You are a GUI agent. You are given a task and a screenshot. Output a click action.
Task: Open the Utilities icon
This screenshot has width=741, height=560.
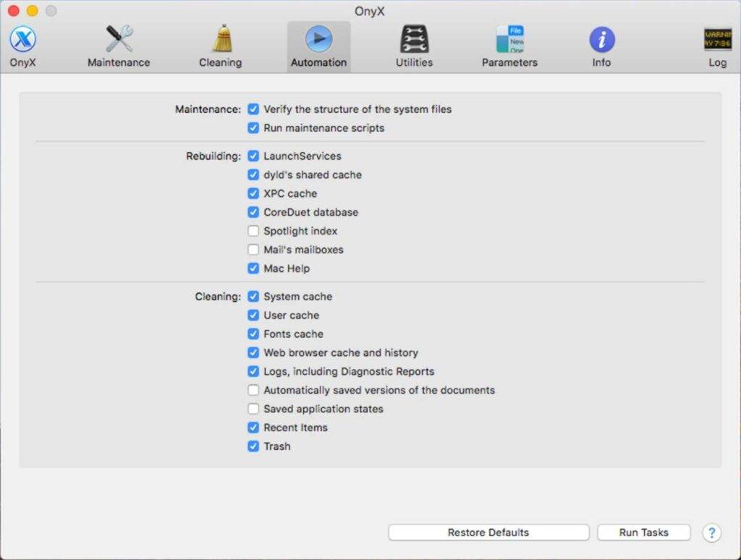coord(414,39)
